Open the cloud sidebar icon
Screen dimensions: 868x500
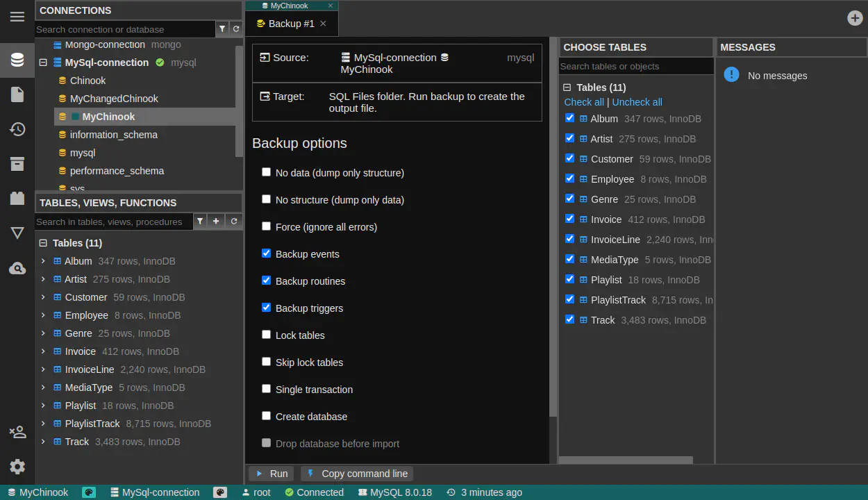click(17, 268)
